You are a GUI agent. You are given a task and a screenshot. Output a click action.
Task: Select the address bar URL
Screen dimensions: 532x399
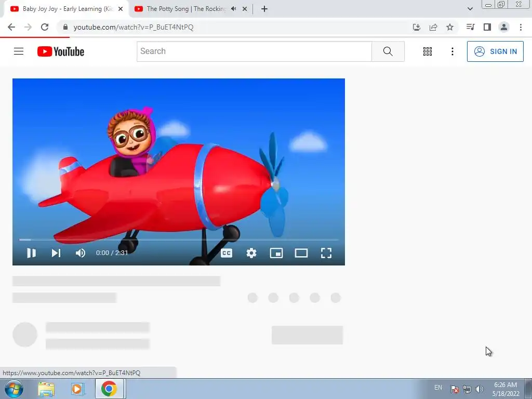click(134, 27)
